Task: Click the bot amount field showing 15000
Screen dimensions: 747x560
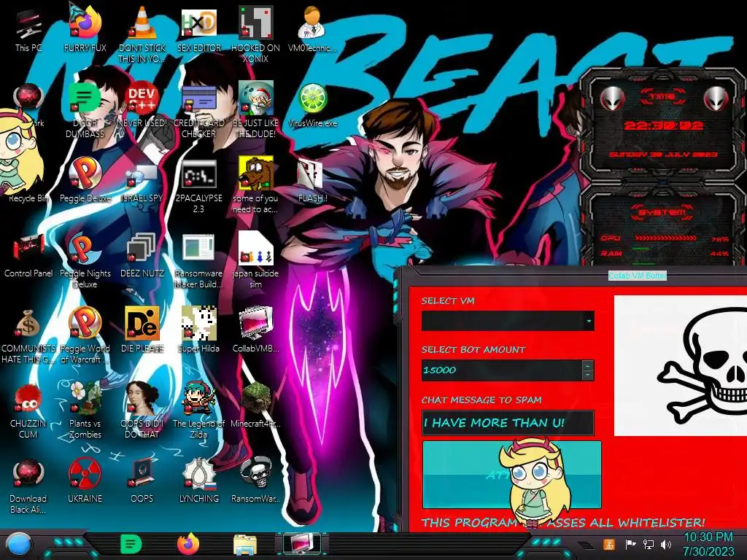Action: 502,370
